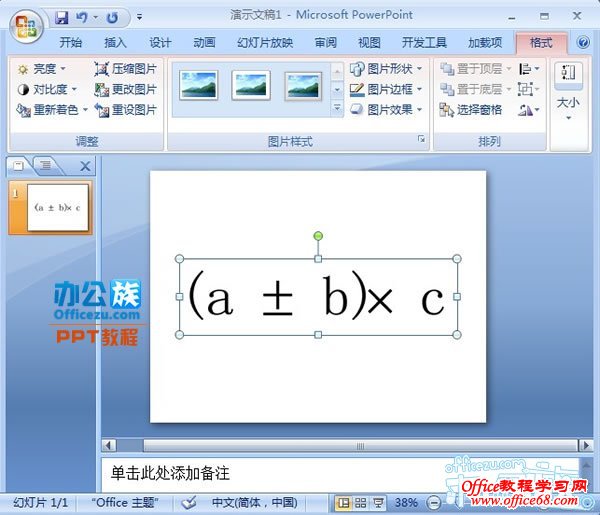Click 重设图片 reset picture
Screen dimensions: 600x515
[x=126, y=110]
